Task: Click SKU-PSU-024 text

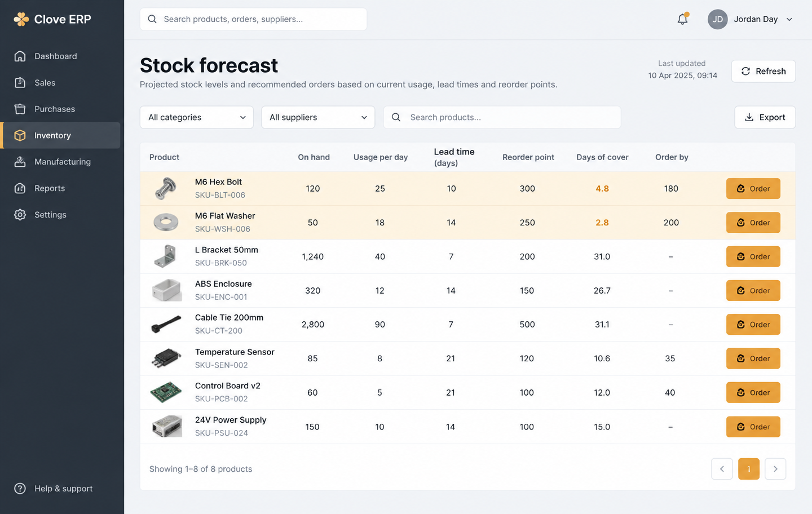Action: tap(222, 433)
